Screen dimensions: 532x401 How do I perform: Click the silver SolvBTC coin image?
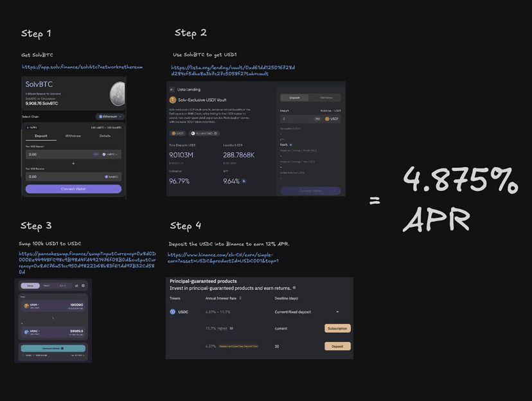point(118,94)
